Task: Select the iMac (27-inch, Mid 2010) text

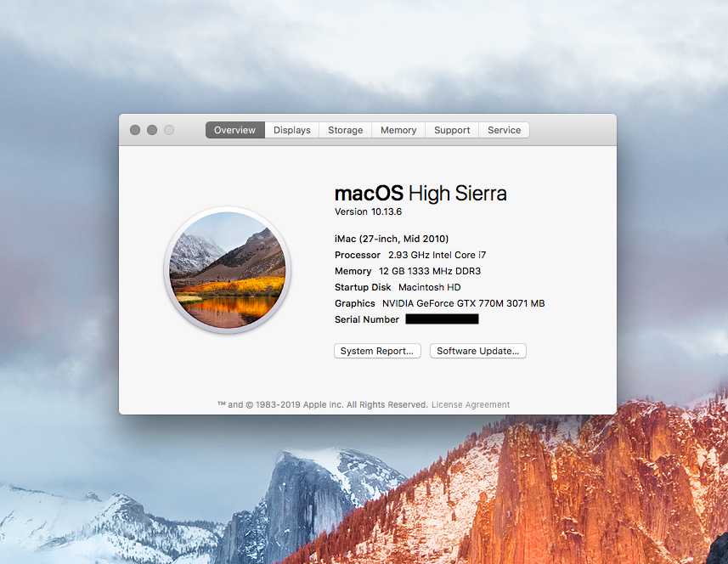Action: (392, 239)
